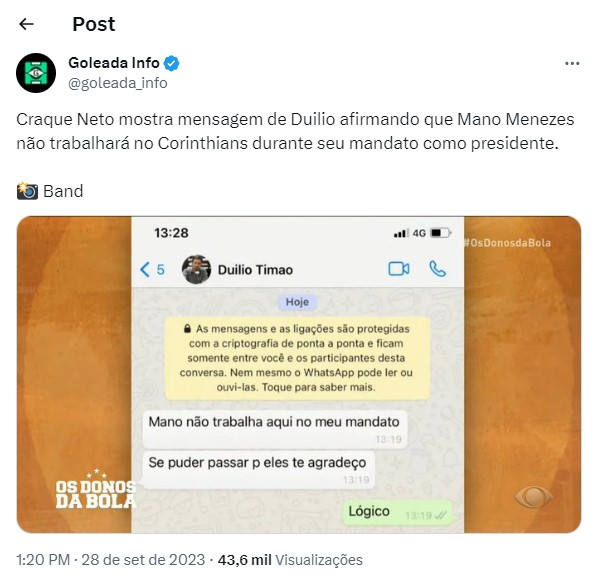The width and height of the screenshot is (595, 584).
Task: Click the Os Donos da Bola logo
Action: 96,489
